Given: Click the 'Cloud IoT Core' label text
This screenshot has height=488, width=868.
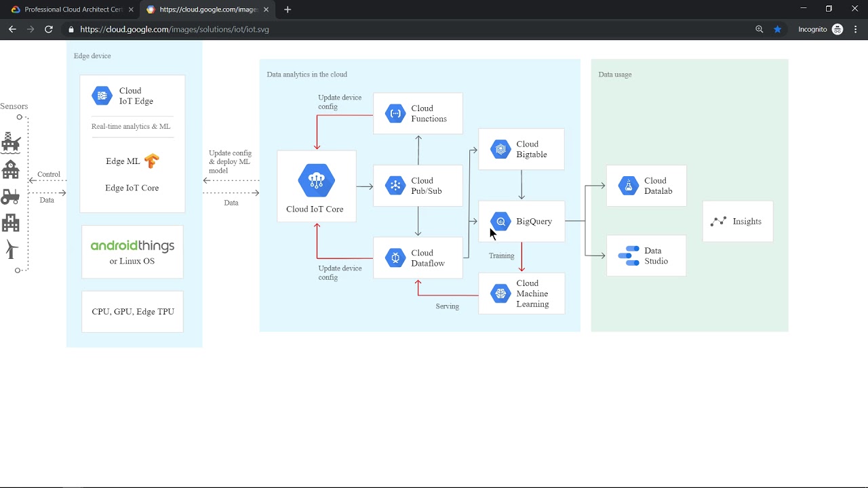Looking at the screenshot, I should 315,209.
